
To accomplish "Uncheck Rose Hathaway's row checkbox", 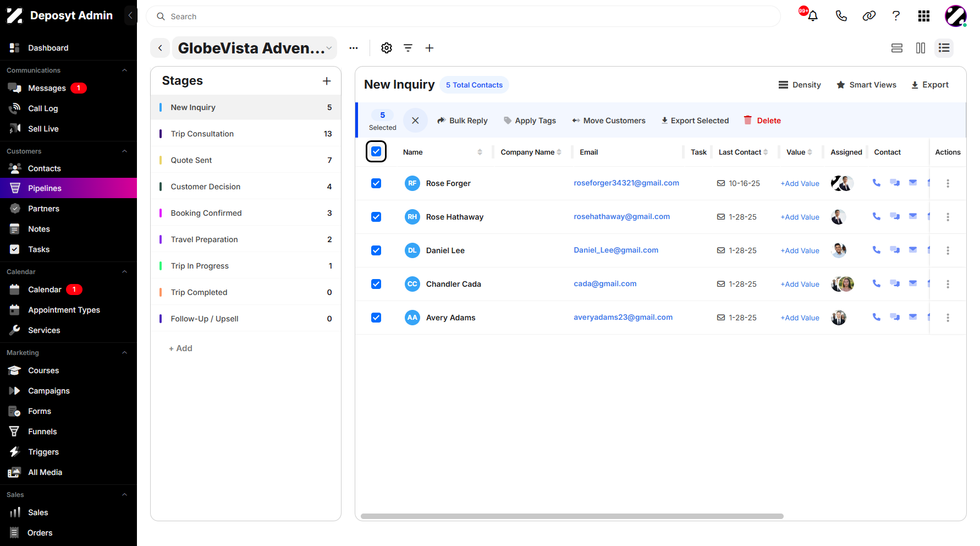I will click(376, 217).
